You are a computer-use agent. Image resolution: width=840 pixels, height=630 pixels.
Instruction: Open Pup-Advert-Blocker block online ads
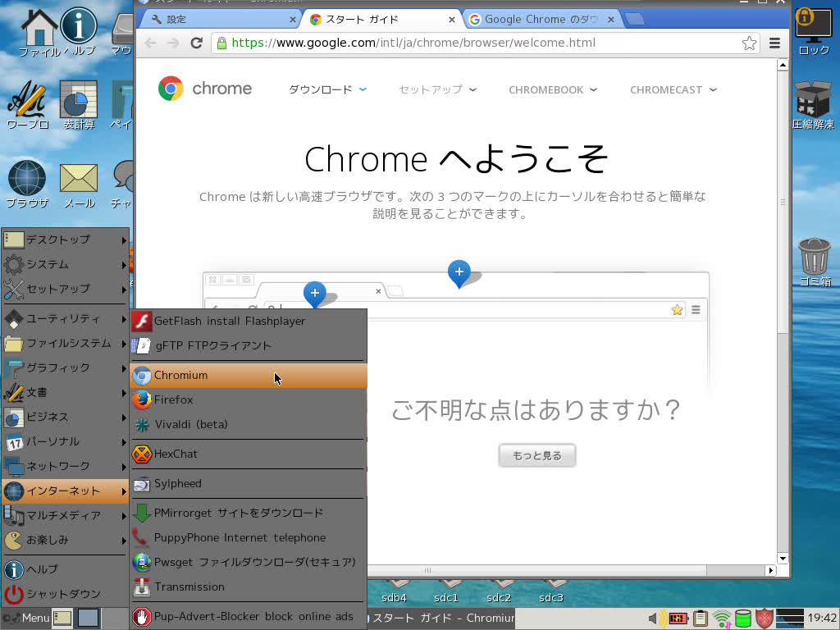(x=248, y=617)
